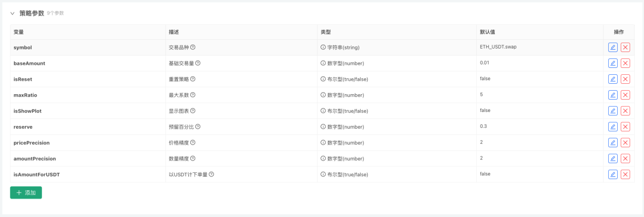
Task: Click the green 添加 button
Action: pos(26,193)
